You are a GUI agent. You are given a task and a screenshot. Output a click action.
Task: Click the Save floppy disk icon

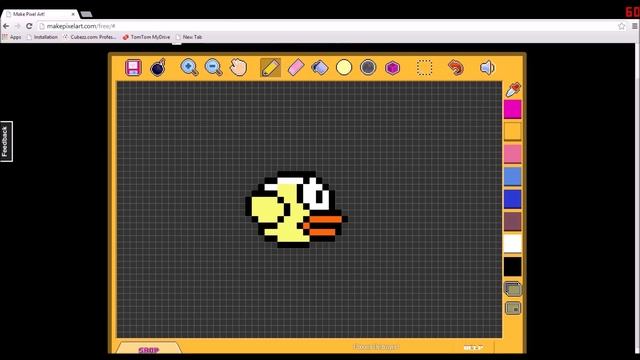click(x=133, y=67)
